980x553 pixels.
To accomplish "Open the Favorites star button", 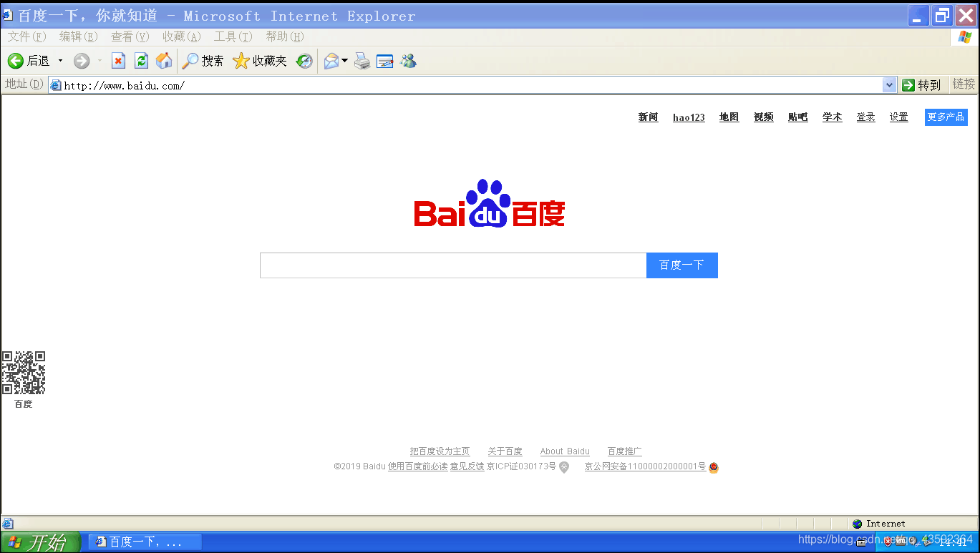I will pos(260,62).
